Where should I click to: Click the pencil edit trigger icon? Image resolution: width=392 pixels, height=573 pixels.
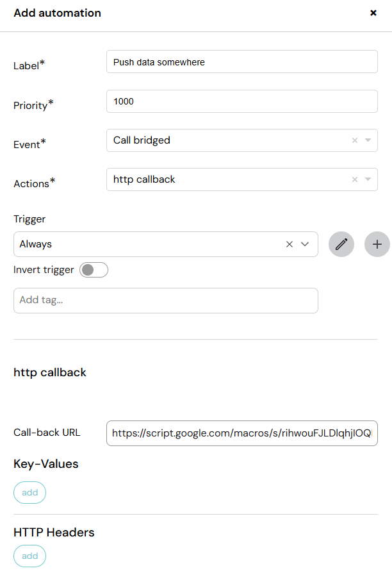pyautogui.click(x=341, y=244)
